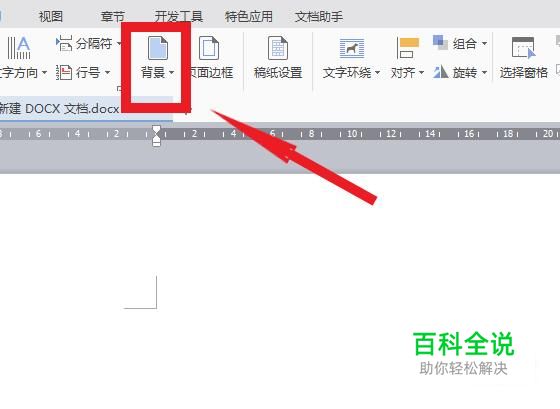560x409 pixels.
Task: Select the 特色应用 tab
Action: coord(249,16)
